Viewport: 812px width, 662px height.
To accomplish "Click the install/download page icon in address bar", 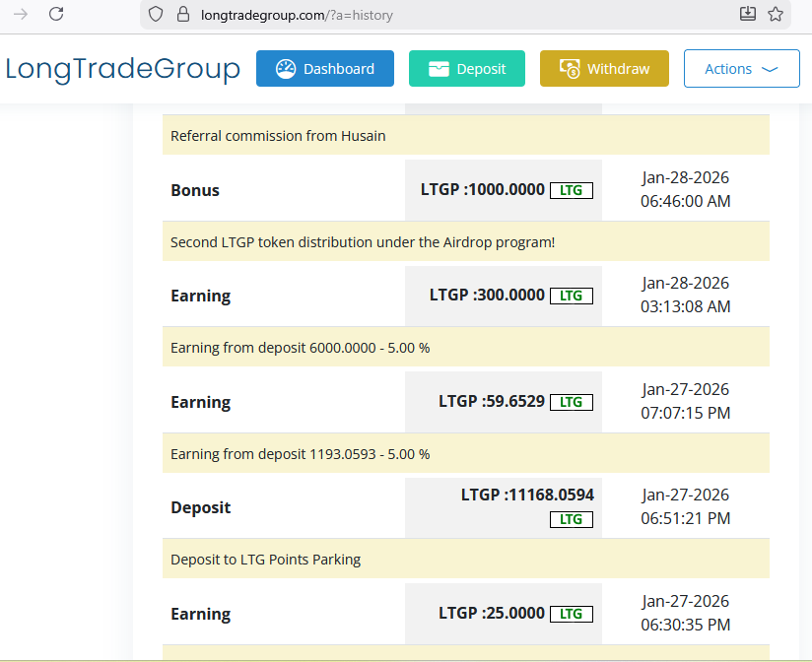I will point(748,14).
